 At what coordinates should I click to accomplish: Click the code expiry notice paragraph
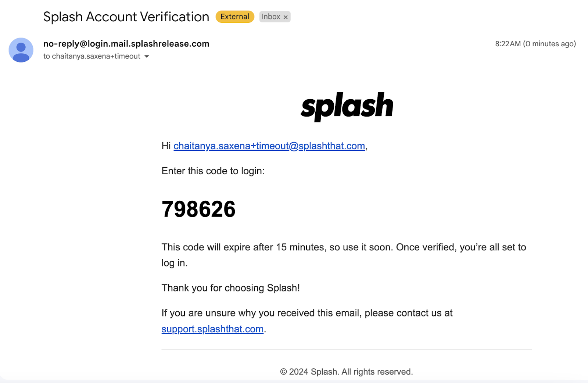[x=344, y=255]
